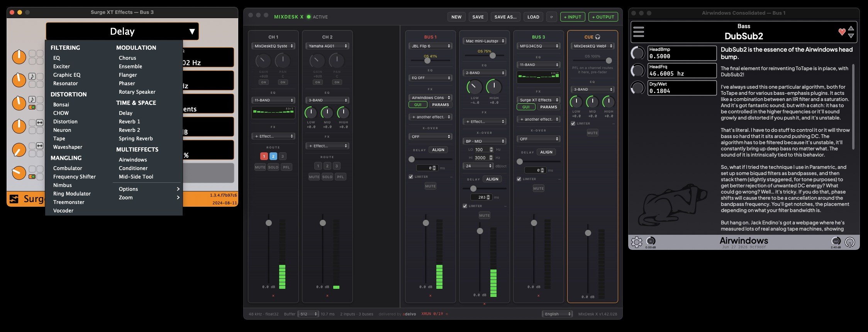This screenshot has height=332, width=868.
Task: Open buffer size 512 dropdown
Action: [308, 314]
